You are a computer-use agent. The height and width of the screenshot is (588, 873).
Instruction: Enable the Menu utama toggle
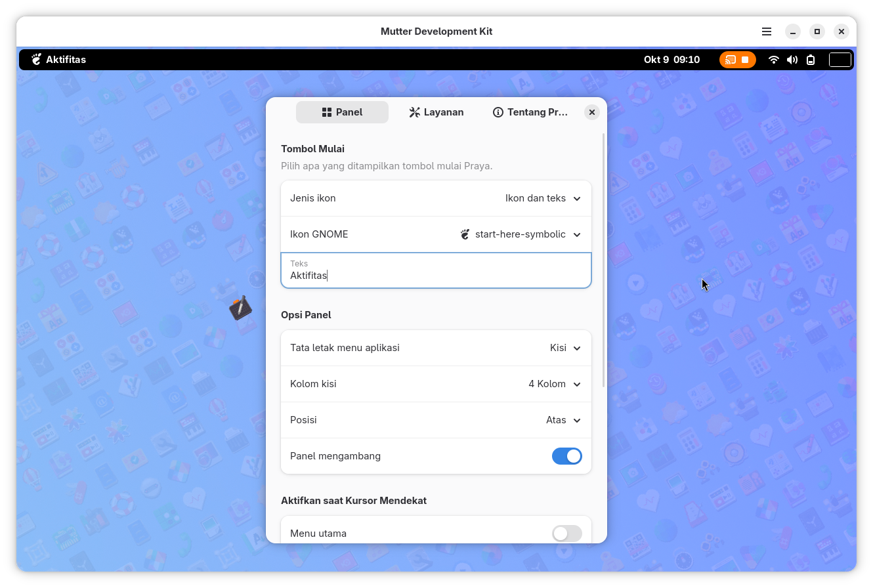coord(566,534)
